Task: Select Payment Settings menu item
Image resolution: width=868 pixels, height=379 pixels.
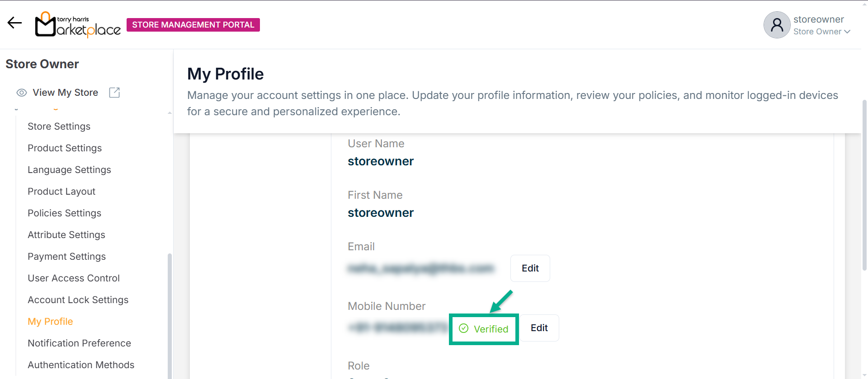Action: point(66,257)
